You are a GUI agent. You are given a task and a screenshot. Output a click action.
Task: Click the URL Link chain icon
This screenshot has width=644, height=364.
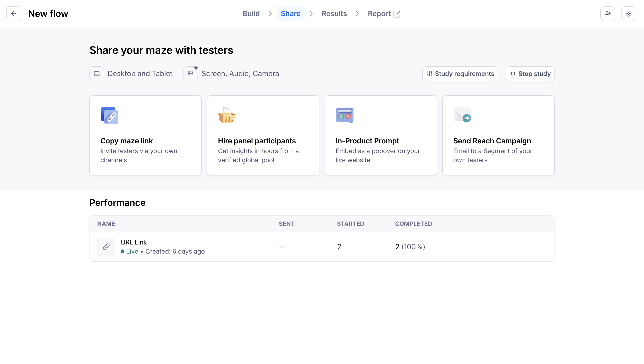pos(106,247)
